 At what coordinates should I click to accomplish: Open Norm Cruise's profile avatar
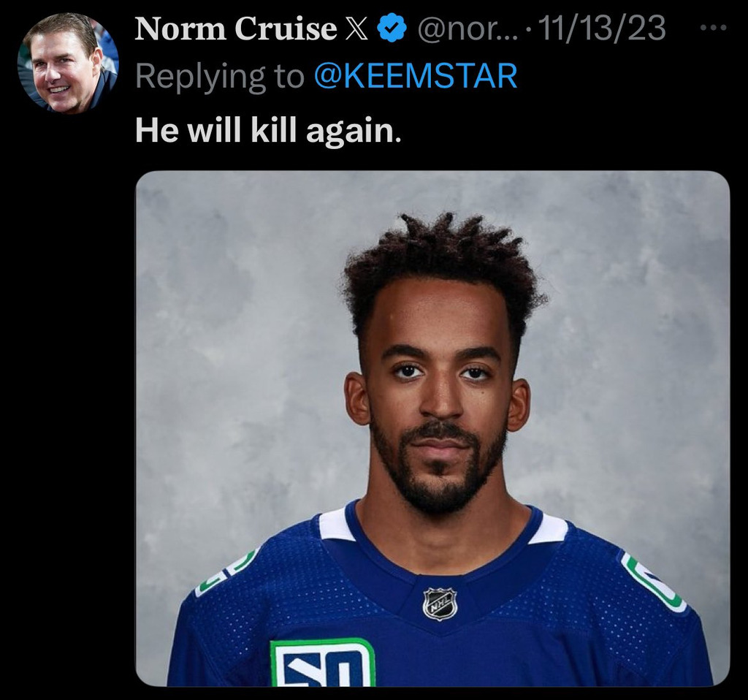point(68,63)
